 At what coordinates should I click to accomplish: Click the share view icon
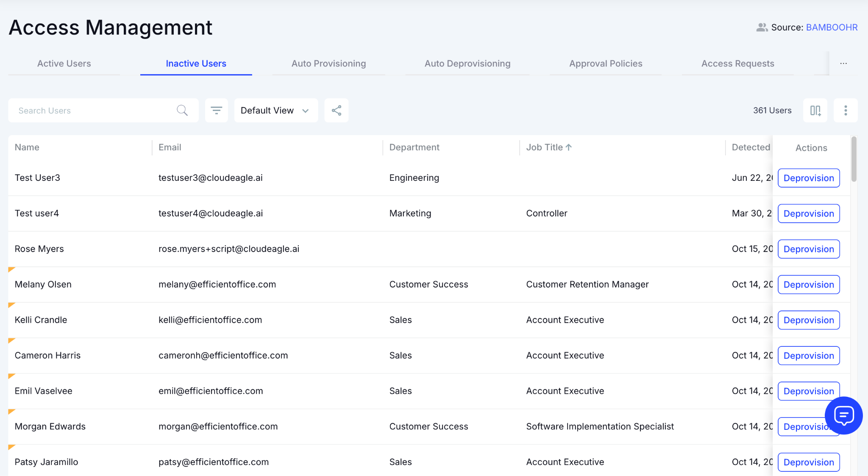pos(337,111)
